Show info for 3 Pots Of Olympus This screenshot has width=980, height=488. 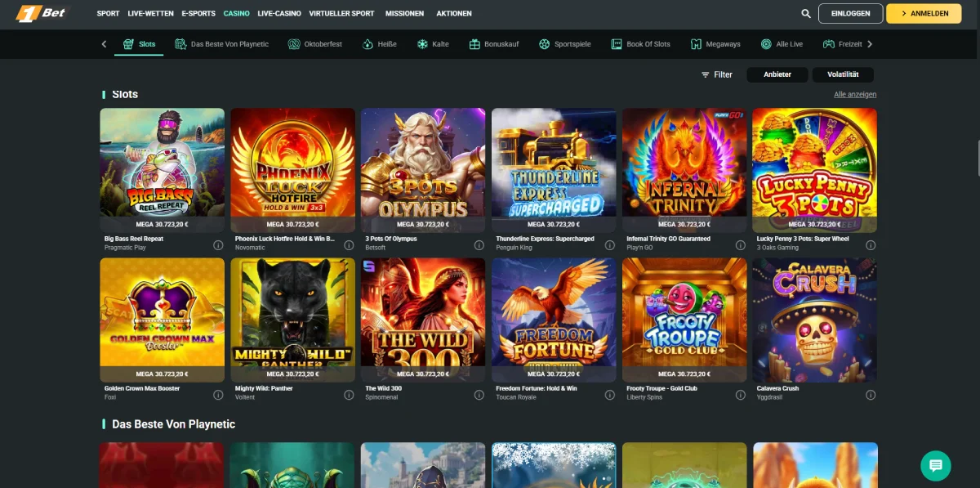[x=479, y=244]
